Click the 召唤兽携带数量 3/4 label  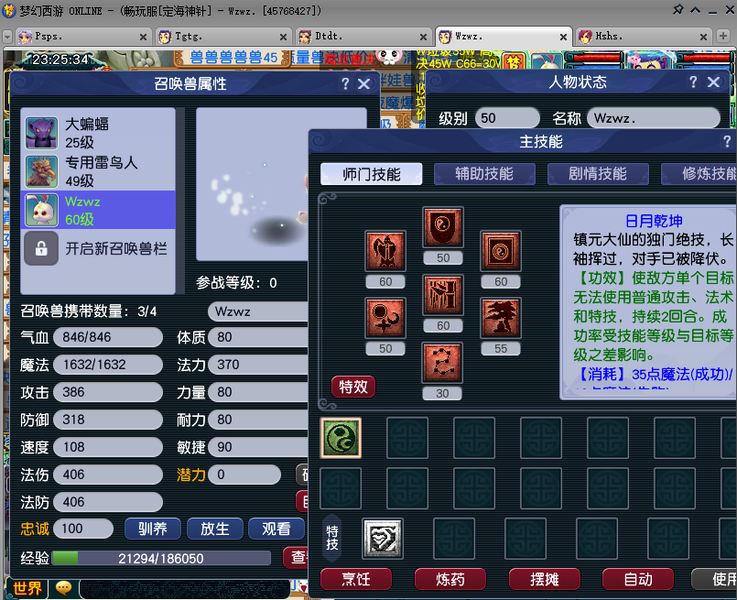(x=88, y=311)
